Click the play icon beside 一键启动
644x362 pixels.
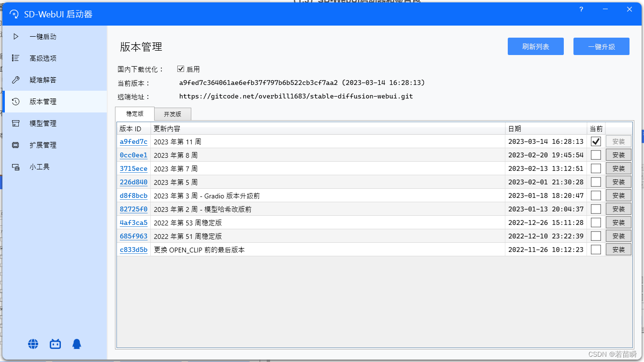16,37
